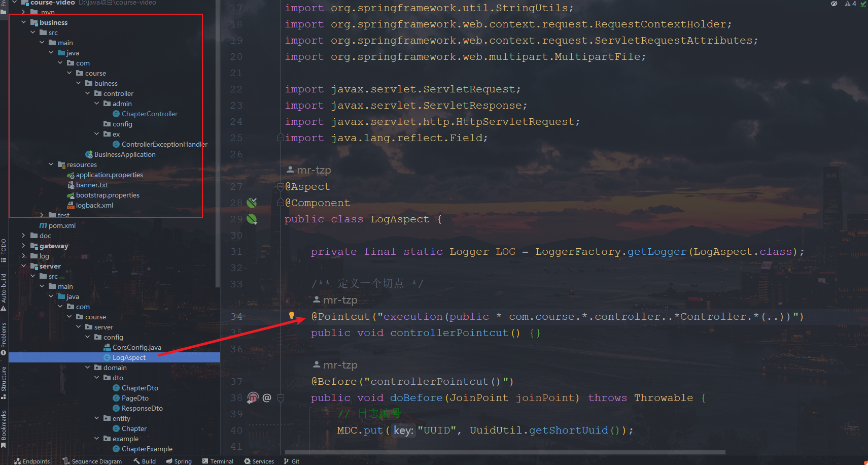Expand the log folder
868x465 pixels.
[24, 256]
